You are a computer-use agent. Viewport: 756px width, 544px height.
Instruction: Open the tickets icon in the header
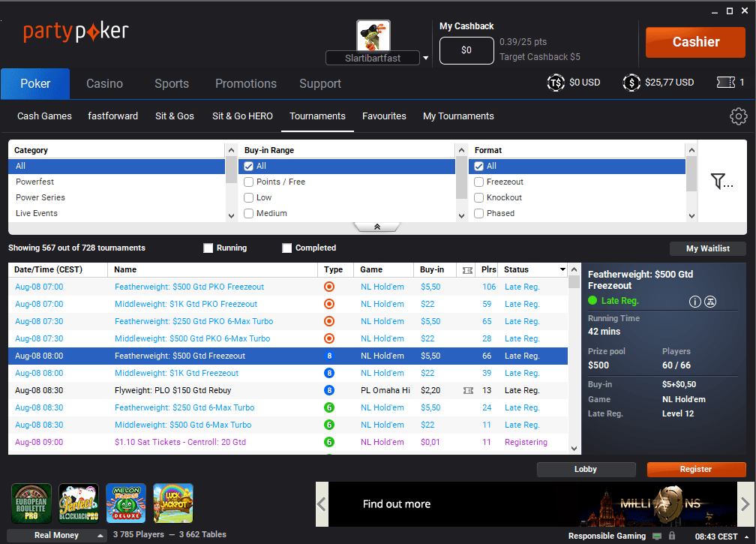coord(726,83)
